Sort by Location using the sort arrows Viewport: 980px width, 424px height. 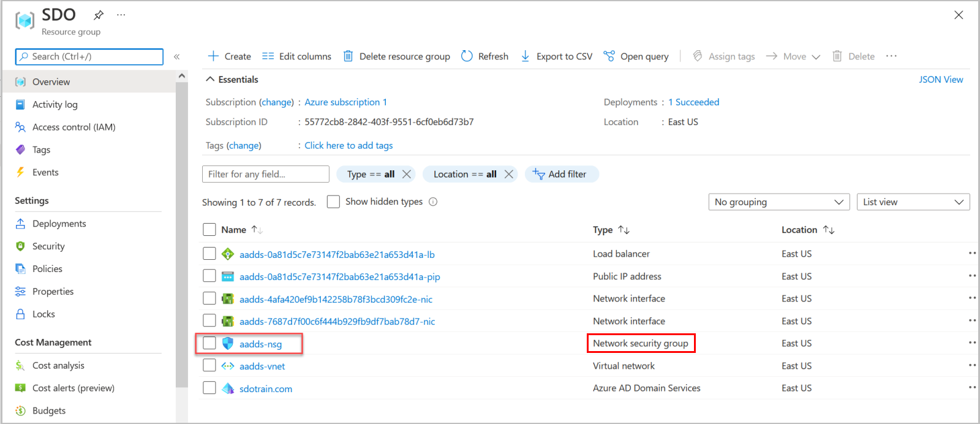click(829, 230)
